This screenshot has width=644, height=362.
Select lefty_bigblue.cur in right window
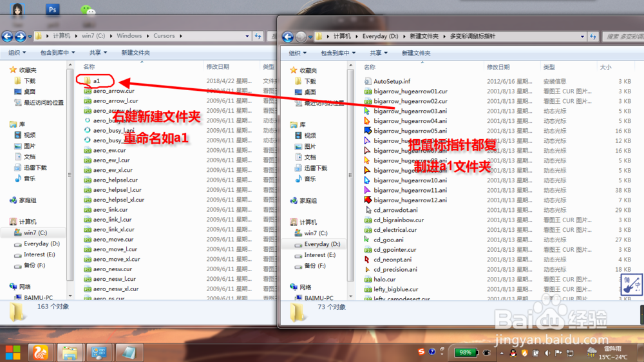396,289
